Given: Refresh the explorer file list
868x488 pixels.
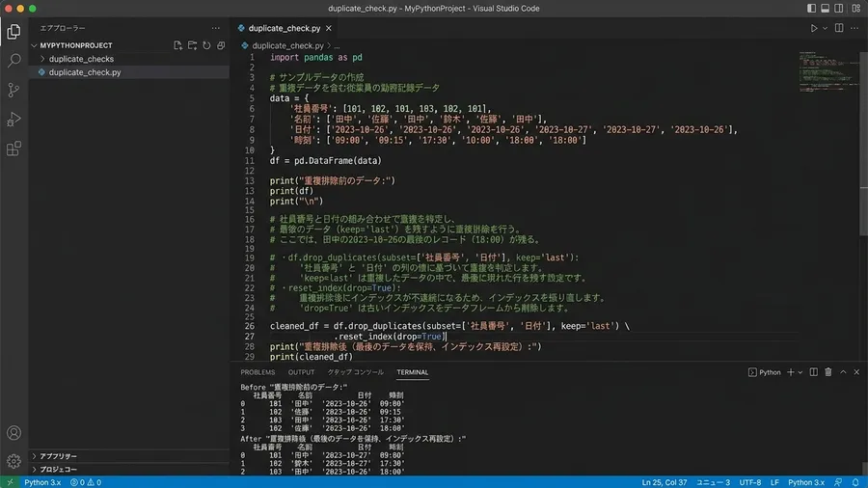Looking at the screenshot, I should pyautogui.click(x=206, y=45).
